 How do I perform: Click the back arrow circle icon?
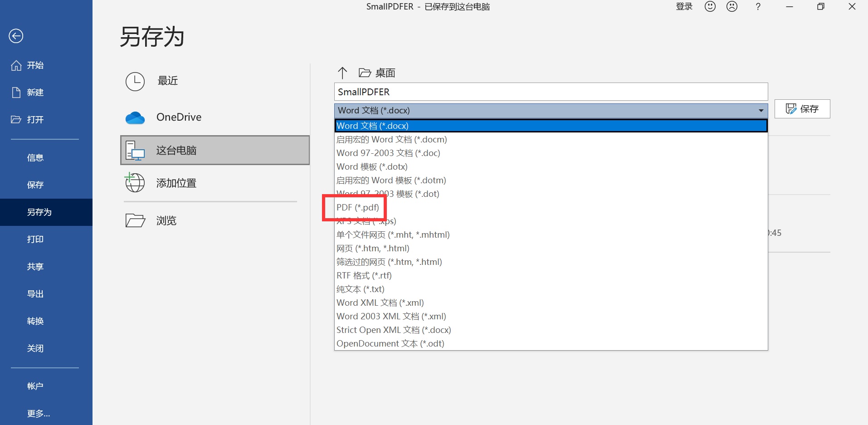tap(16, 36)
